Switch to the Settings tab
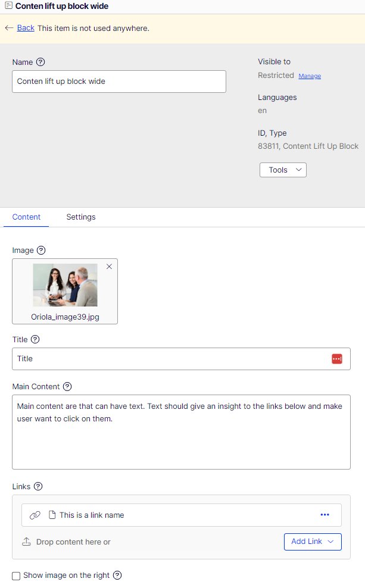 81,217
